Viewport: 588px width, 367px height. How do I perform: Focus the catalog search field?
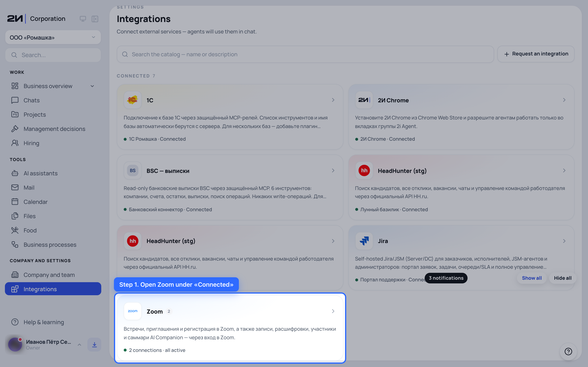tap(305, 54)
